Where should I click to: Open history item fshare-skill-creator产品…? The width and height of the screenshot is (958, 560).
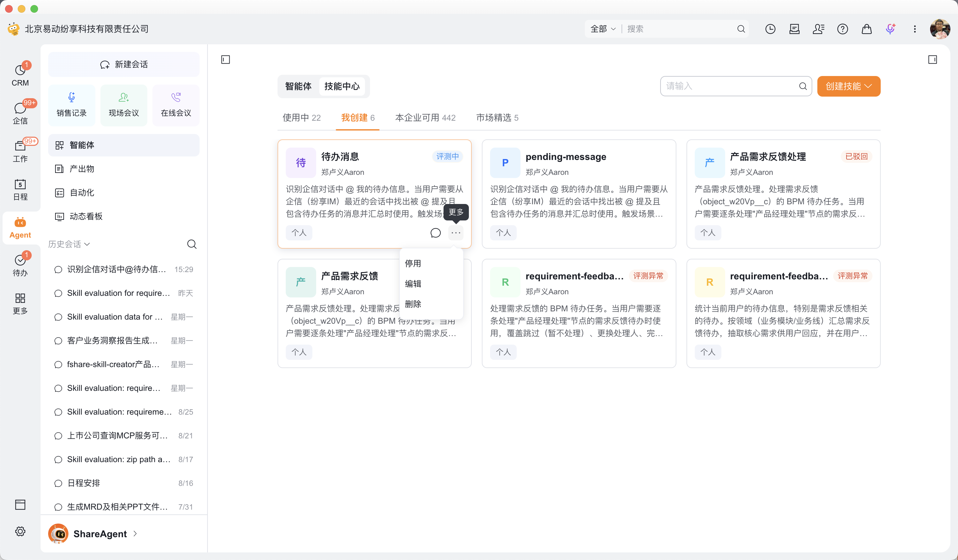(124, 365)
